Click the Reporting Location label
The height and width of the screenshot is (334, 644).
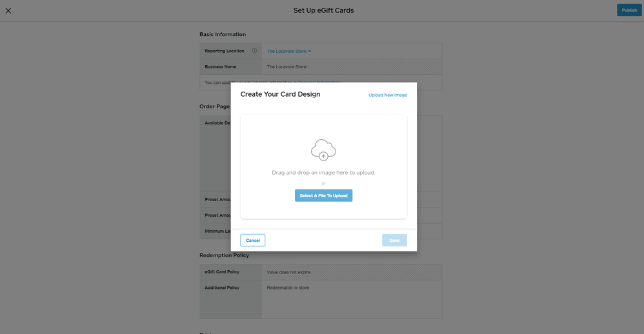(x=225, y=51)
